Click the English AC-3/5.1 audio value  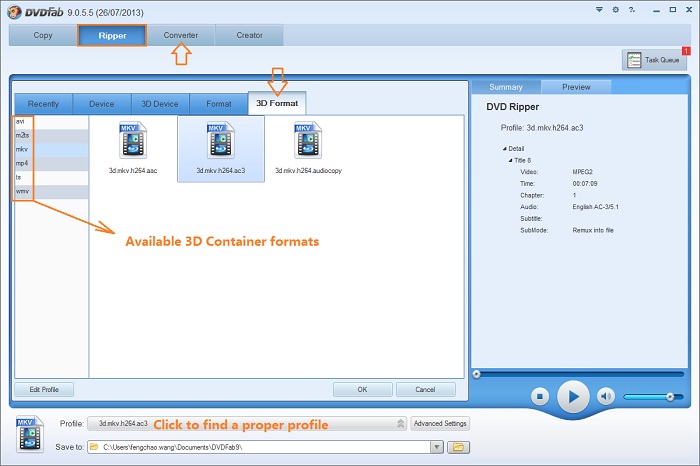pyautogui.click(x=596, y=207)
